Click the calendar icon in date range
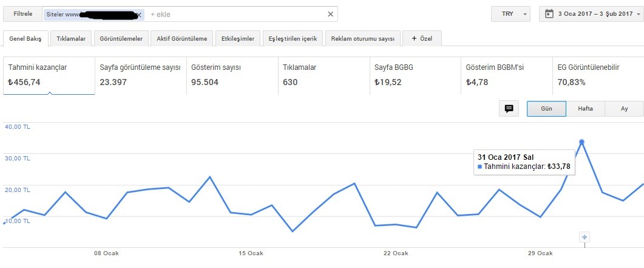The image size is (644, 268). point(549,14)
